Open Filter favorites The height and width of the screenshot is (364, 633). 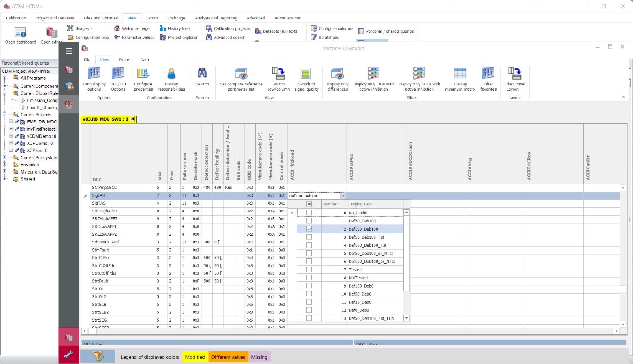(488, 79)
